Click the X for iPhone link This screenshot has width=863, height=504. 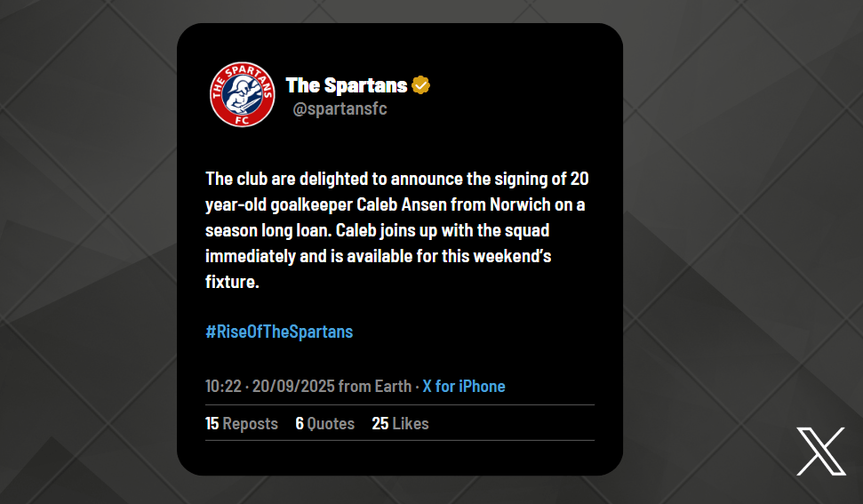point(463,387)
